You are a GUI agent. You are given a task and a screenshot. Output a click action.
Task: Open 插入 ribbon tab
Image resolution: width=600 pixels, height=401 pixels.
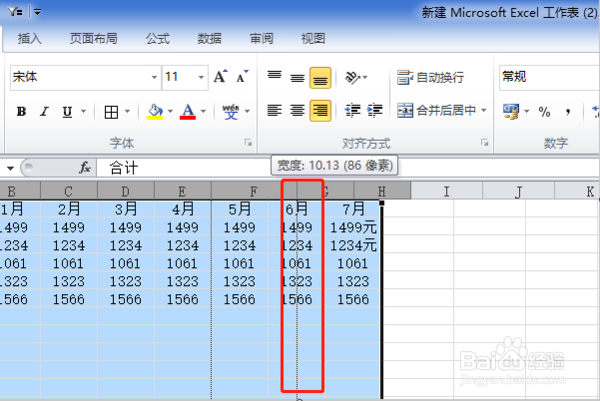[29, 39]
